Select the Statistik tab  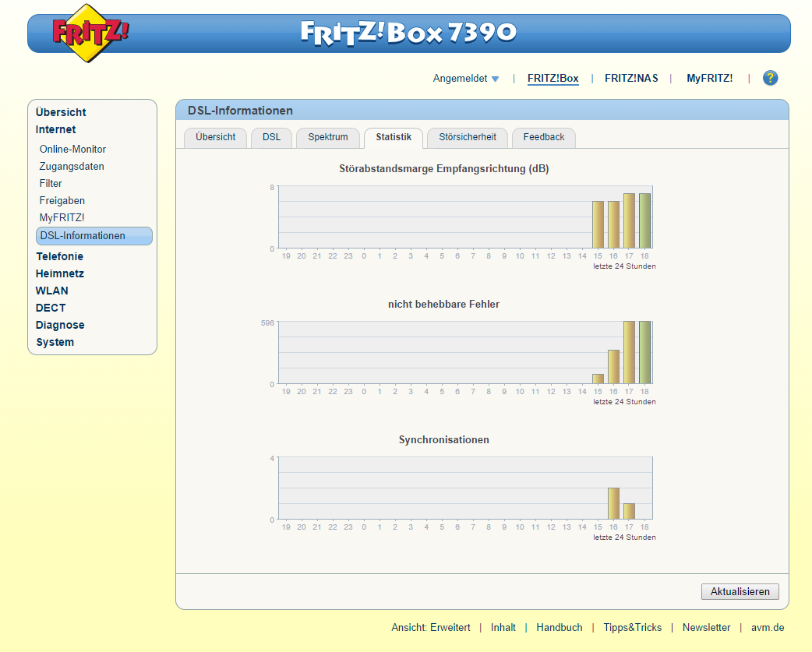pyautogui.click(x=394, y=137)
